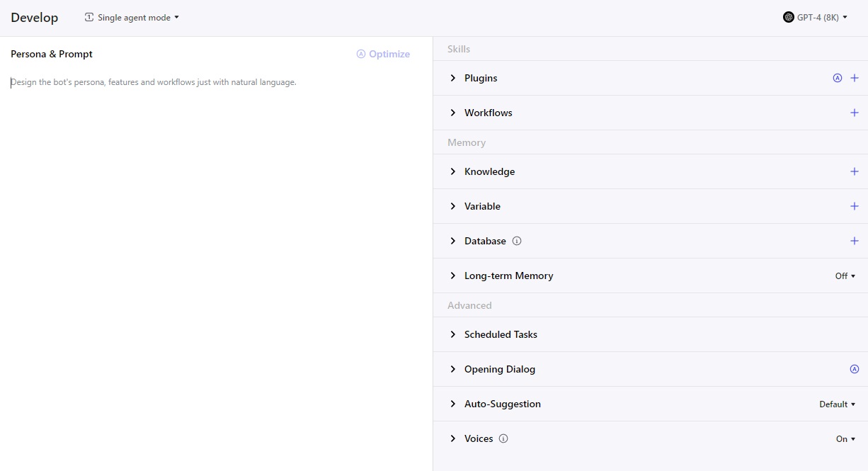Screen dimensions: 868x471
Task: Add a Variable with the plus icon
Action: click(x=854, y=206)
